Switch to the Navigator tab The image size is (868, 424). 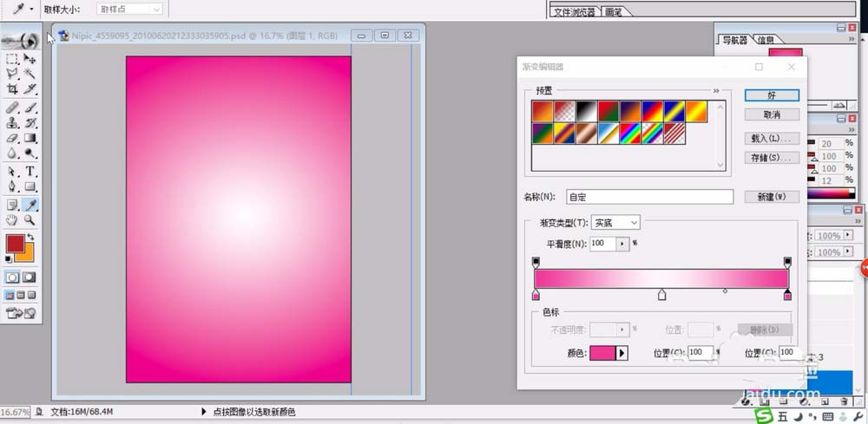pyautogui.click(x=734, y=40)
